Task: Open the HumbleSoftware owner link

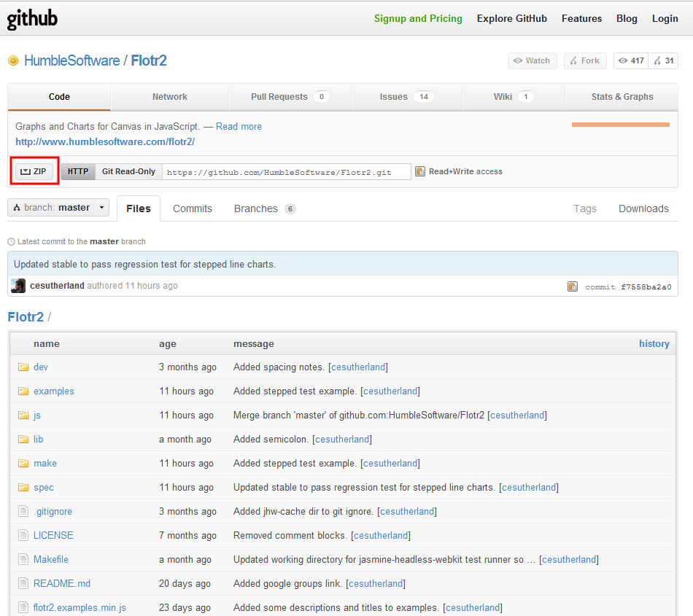Action: tap(71, 61)
